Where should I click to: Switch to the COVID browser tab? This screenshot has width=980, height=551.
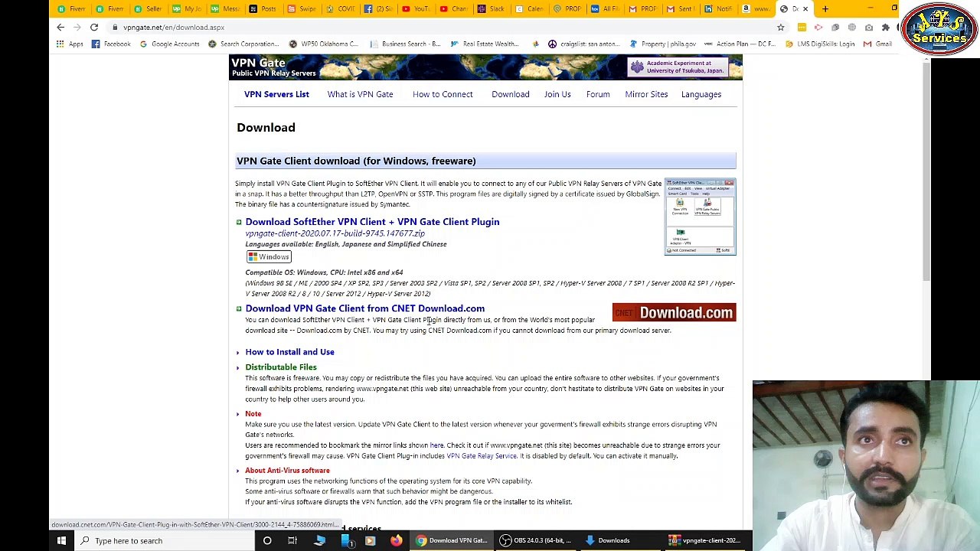(339, 8)
